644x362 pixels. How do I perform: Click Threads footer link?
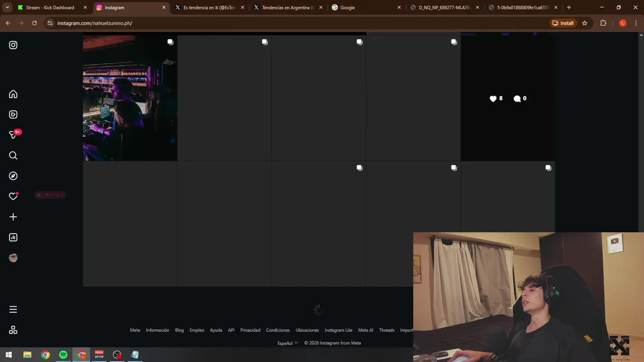(x=386, y=330)
